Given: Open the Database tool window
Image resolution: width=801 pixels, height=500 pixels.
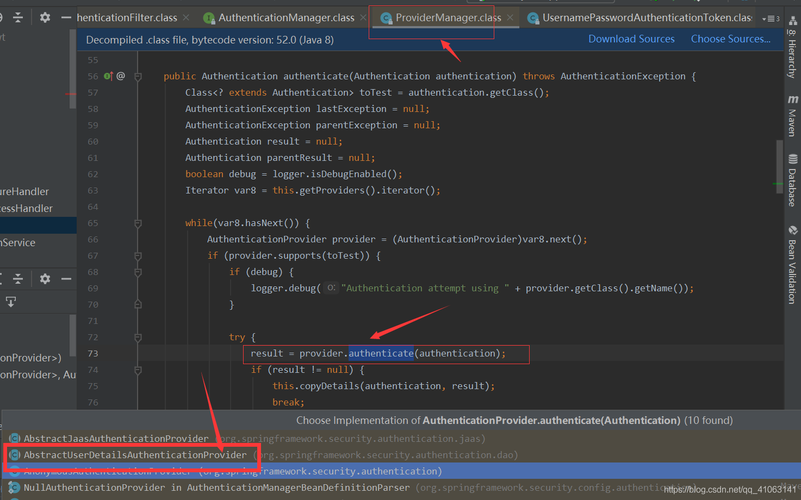Looking at the screenshot, I should (792, 181).
